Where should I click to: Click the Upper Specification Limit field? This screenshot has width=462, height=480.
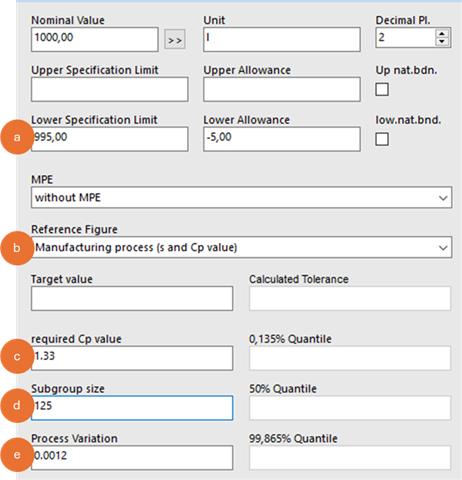[110, 89]
